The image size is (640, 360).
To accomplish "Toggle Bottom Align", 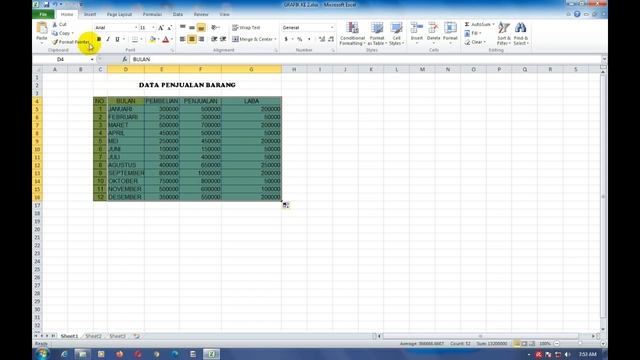I will point(201,27).
